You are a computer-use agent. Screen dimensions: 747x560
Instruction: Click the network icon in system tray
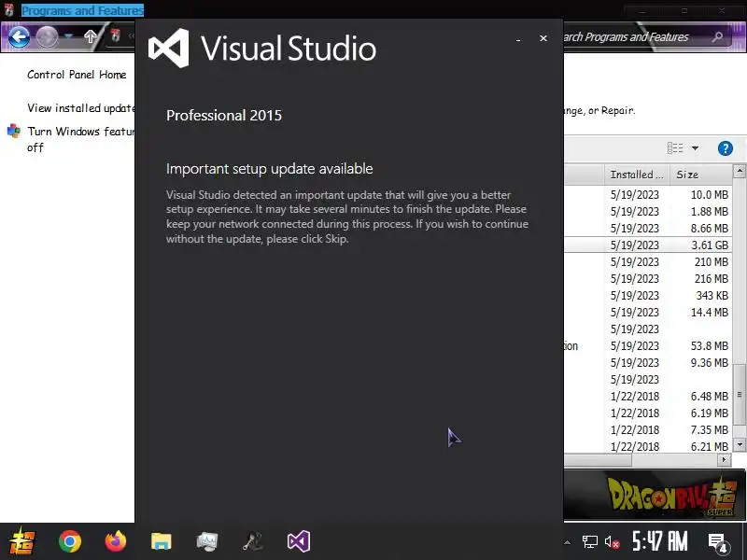590,541
